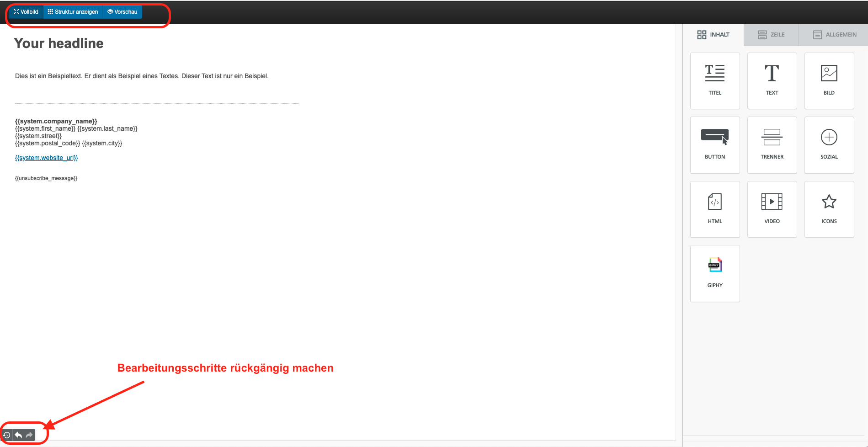Undo the last editing step

pyautogui.click(x=18, y=435)
